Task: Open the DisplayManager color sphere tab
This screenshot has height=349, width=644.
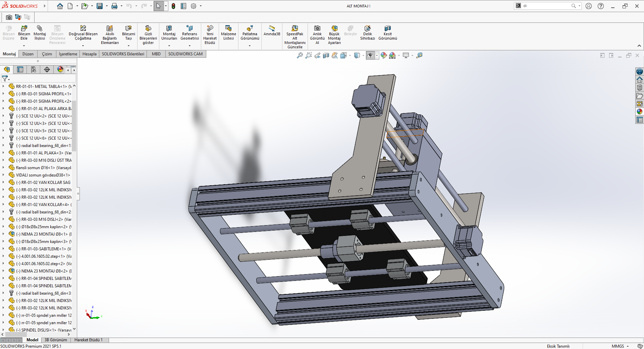Action: coord(60,69)
